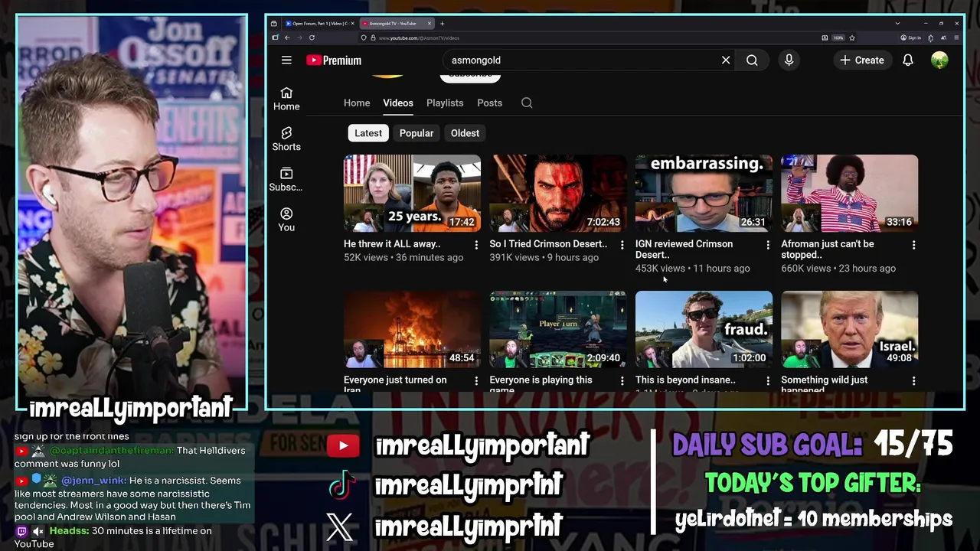Select the Popular sort chip
Viewport: 980px width, 551px height.
[416, 133]
